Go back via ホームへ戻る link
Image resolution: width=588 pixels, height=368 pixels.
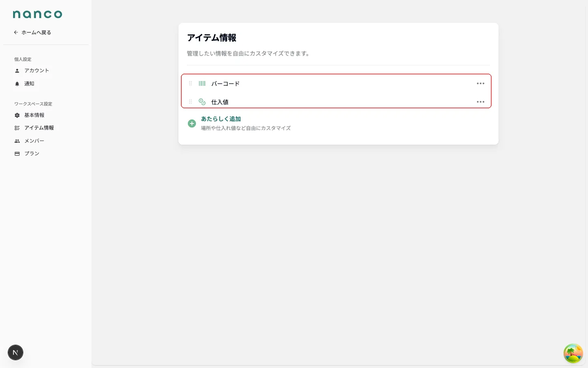tap(33, 32)
